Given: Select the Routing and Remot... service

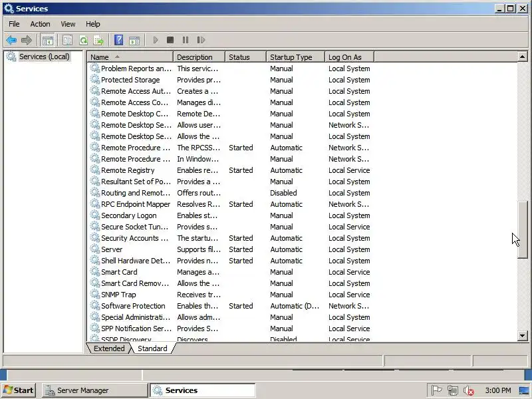Looking at the screenshot, I should click(x=231, y=193).
